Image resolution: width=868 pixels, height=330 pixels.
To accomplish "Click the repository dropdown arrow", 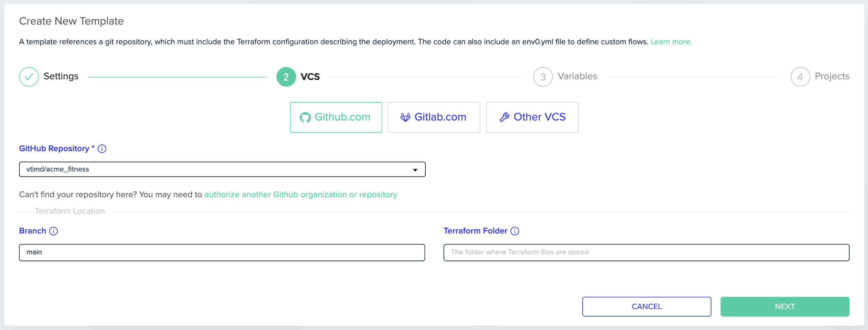I will pyautogui.click(x=415, y=170).
